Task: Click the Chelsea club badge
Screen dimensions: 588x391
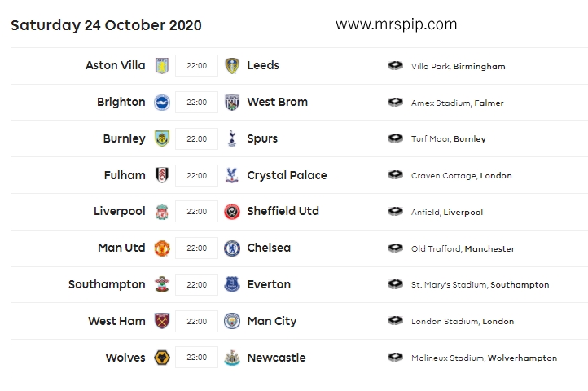Action: (x=232, y=248)
